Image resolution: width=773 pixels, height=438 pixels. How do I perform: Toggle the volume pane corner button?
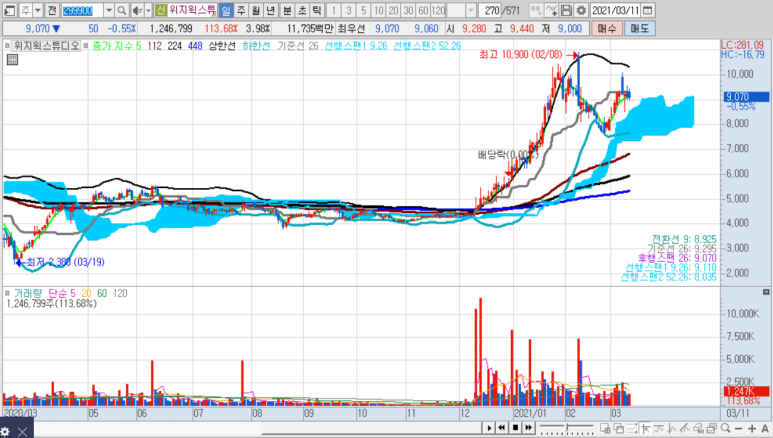tap(766, 292)
